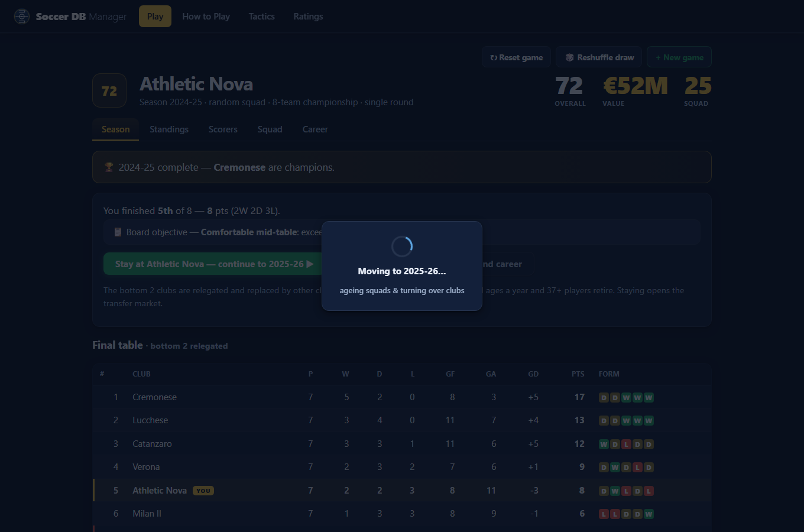Switch to the Career tab
Image resolution: width=804 pixels, height=532 pixels.
pyautogui.click(x=315, y=129)
